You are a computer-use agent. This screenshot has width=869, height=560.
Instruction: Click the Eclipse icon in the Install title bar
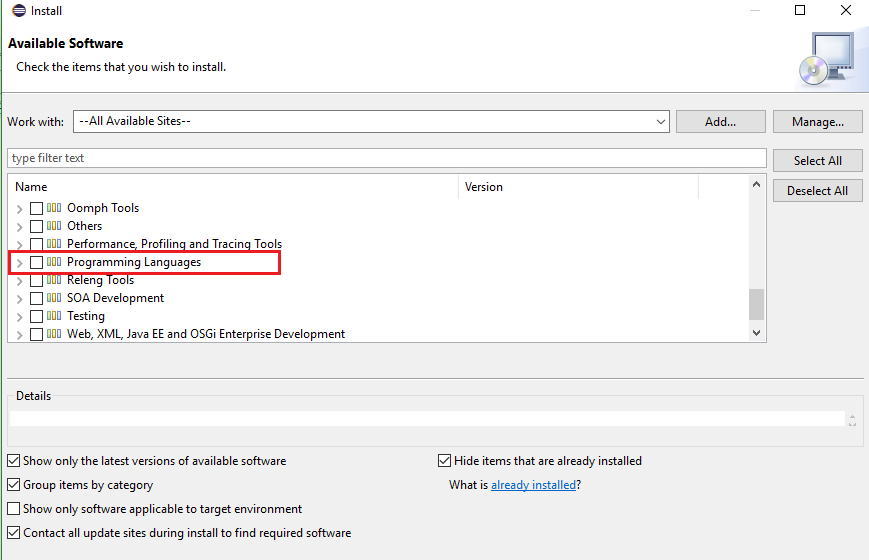click(x=18, y=11)
